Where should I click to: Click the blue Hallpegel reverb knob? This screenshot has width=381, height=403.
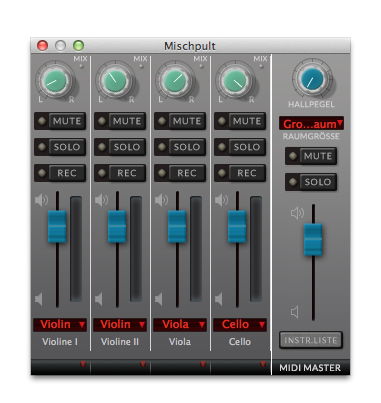[312, 79]
